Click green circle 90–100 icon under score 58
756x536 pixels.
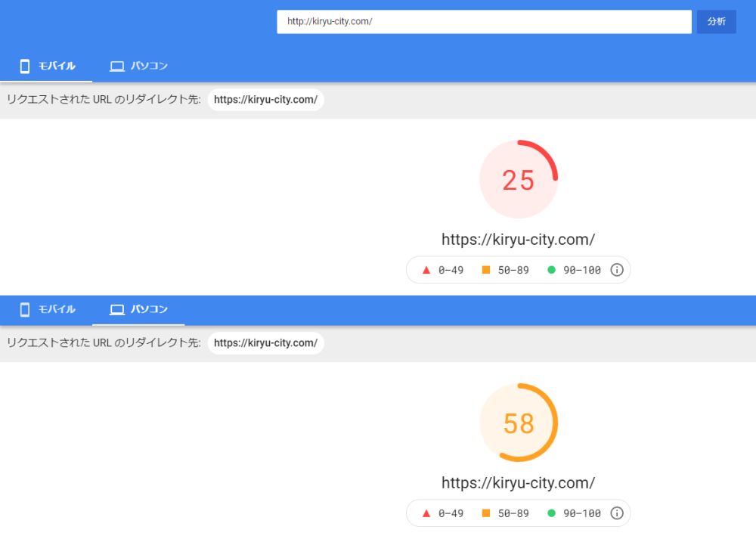click(x=551, y=513)
